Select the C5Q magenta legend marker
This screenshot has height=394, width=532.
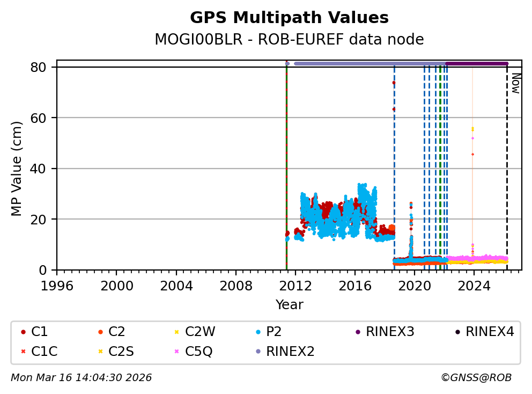tap(176, 352)
